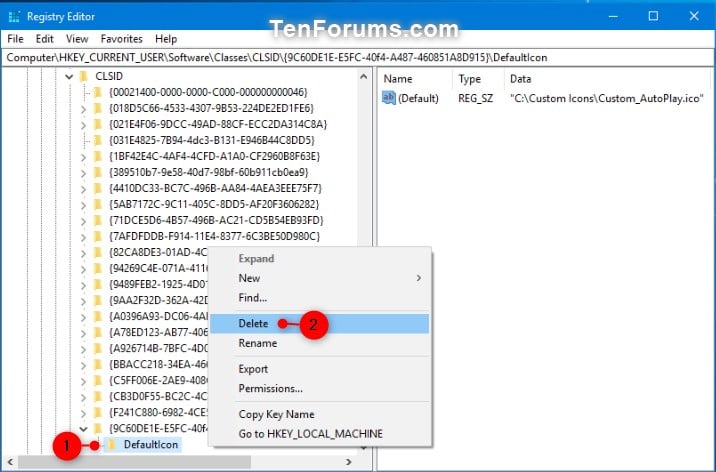Click folder icon of the {A78ED123-AB77 key
716x472 pixels.
click(98, 332)
